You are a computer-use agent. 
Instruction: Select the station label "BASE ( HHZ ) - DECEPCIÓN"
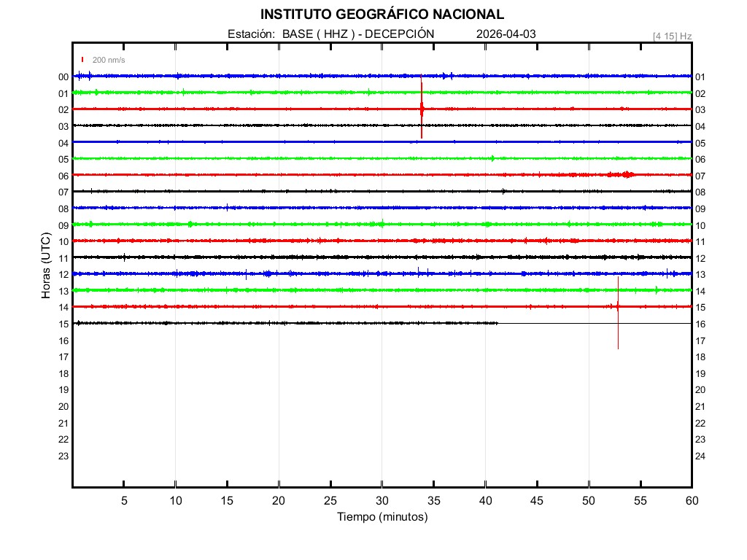(x=358, y=34)
